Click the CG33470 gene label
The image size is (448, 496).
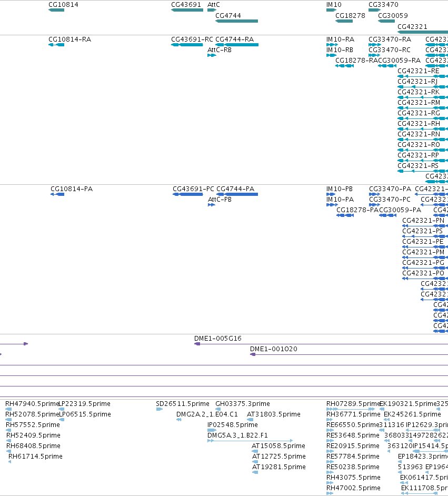click(383, 5)
